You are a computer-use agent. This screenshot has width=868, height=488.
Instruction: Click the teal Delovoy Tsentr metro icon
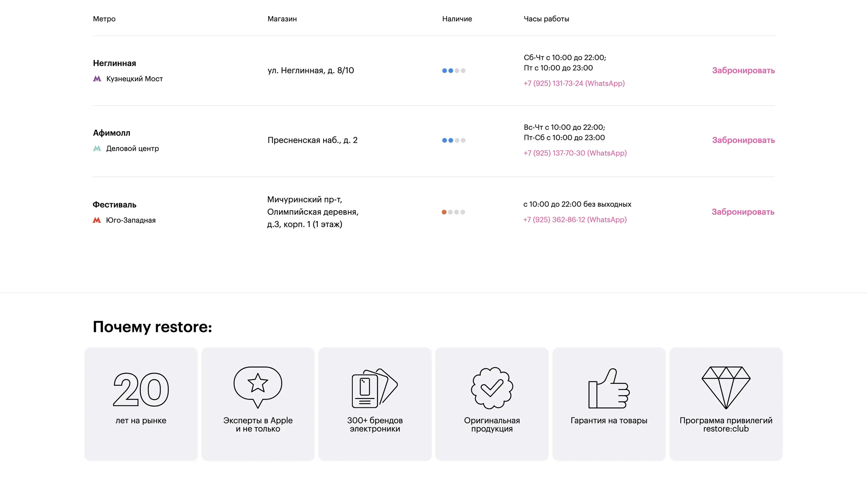97,149
